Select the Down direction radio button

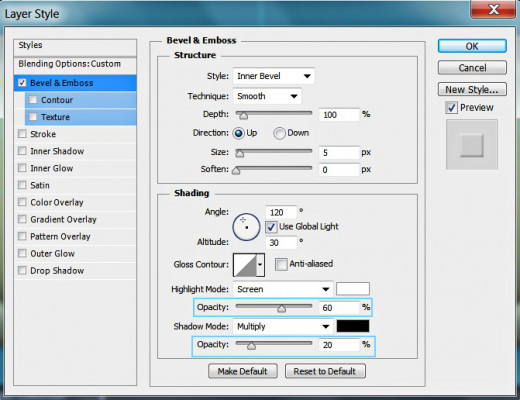tap(279, 133)
